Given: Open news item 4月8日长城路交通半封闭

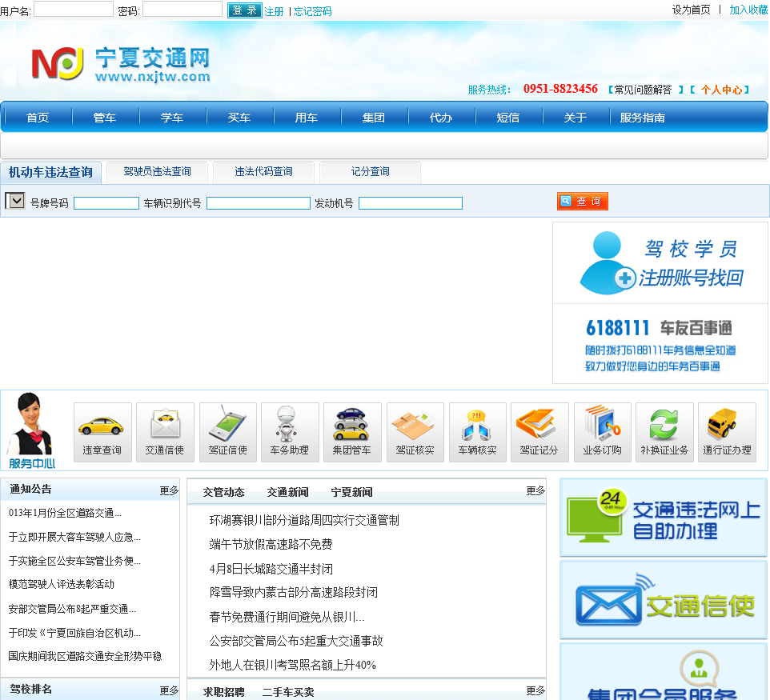Looking at the screenshot, I should [x=271, y=569].
